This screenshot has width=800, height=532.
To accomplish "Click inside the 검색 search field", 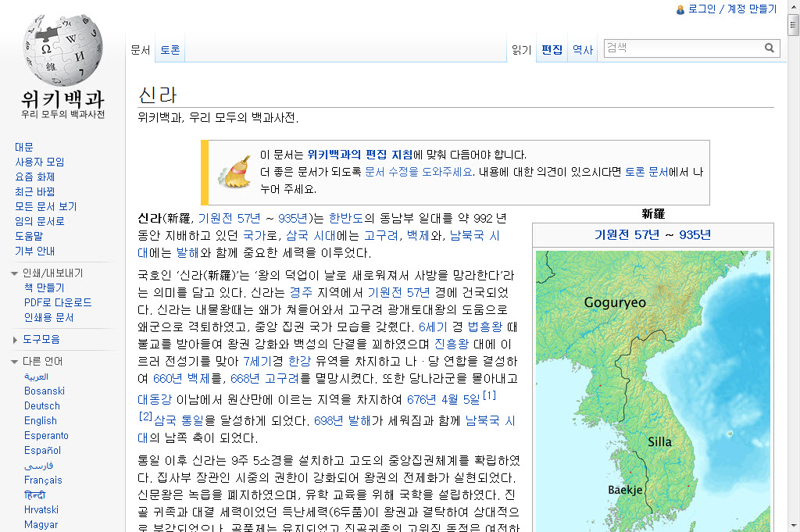I will tap(682, 48).
